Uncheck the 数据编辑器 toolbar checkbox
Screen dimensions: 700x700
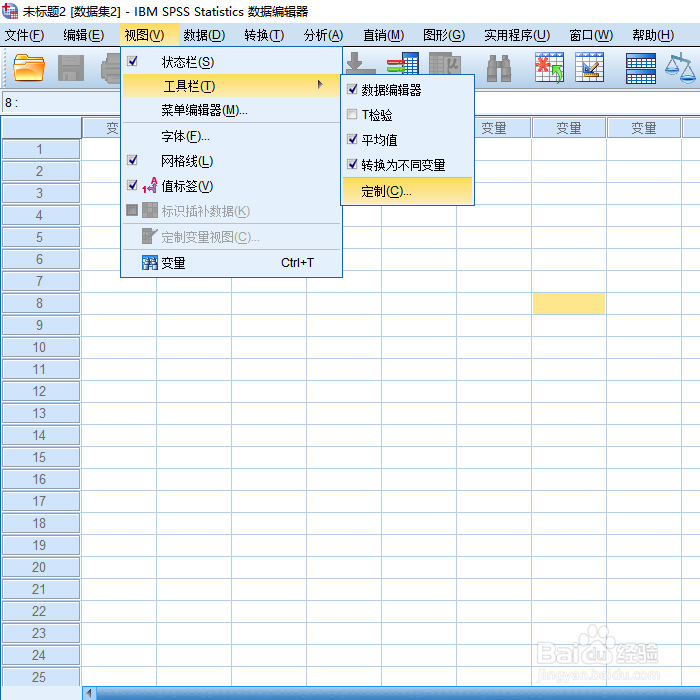pos(352,89)
